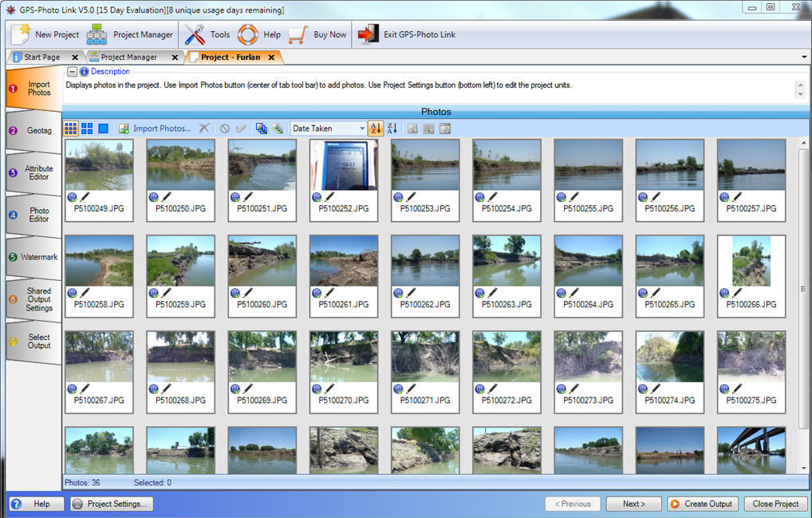Click the Create Output button
812x518 pixels.
pos(702,504)
